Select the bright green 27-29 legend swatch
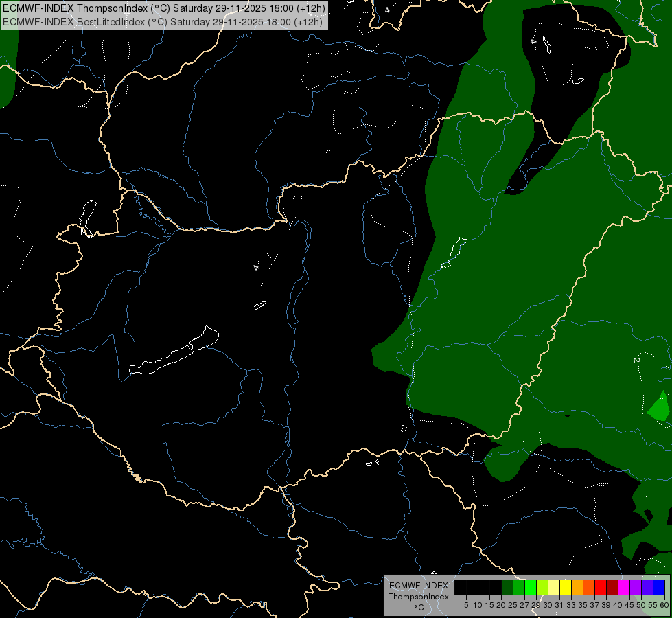The image size is (672, 618). click(531, 587)
